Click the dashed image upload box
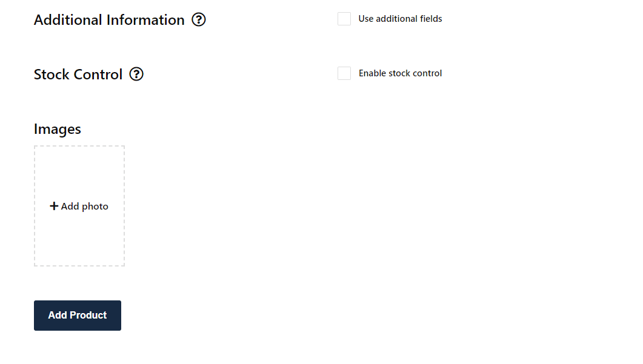 [79, 206]
